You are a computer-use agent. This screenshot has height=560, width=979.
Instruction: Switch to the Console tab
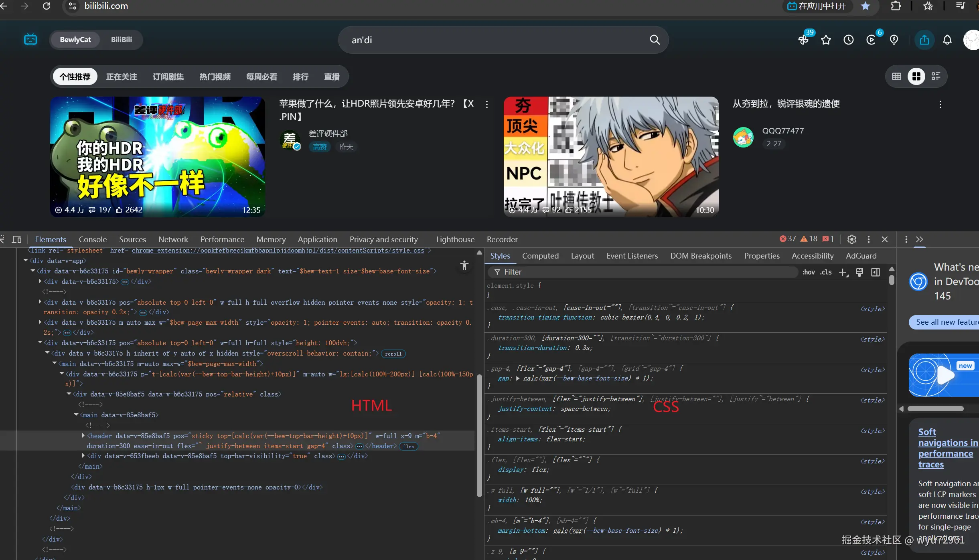tap(93, 239)
